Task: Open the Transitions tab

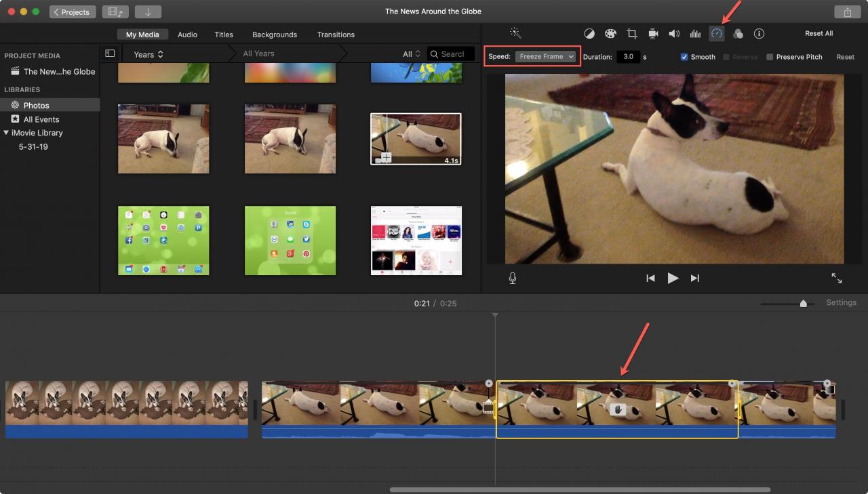Action: tap(336, 35)
